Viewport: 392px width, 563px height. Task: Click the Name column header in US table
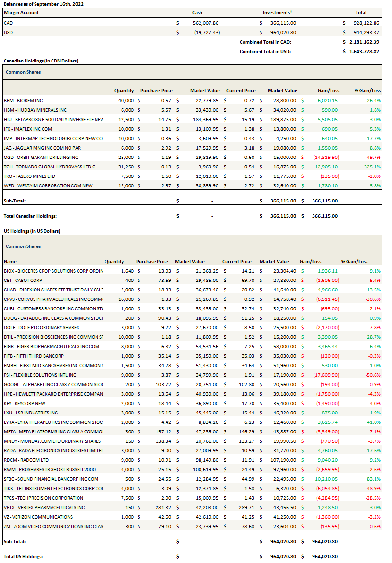10,261
